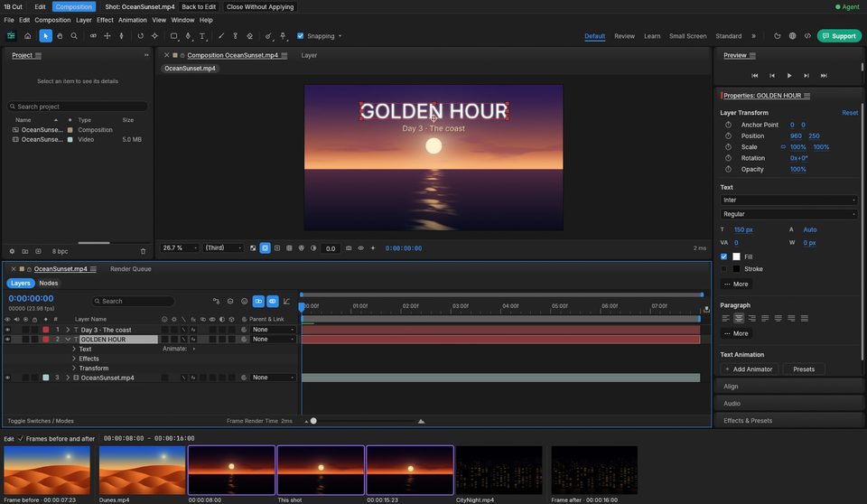Switch to the Render Queue tab
The height and width of the screenshot is (504, 867).
130,269
